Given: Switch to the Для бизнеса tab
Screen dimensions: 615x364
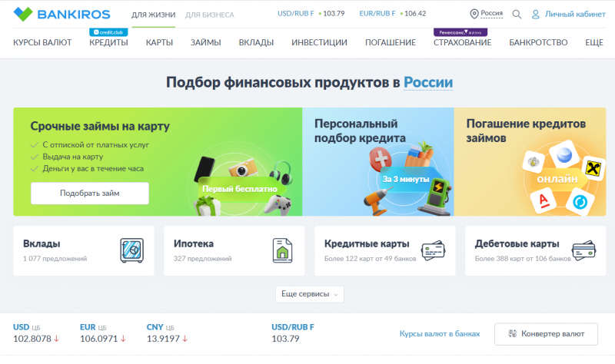Looking at the screenshot, I should tap(209, 15).
